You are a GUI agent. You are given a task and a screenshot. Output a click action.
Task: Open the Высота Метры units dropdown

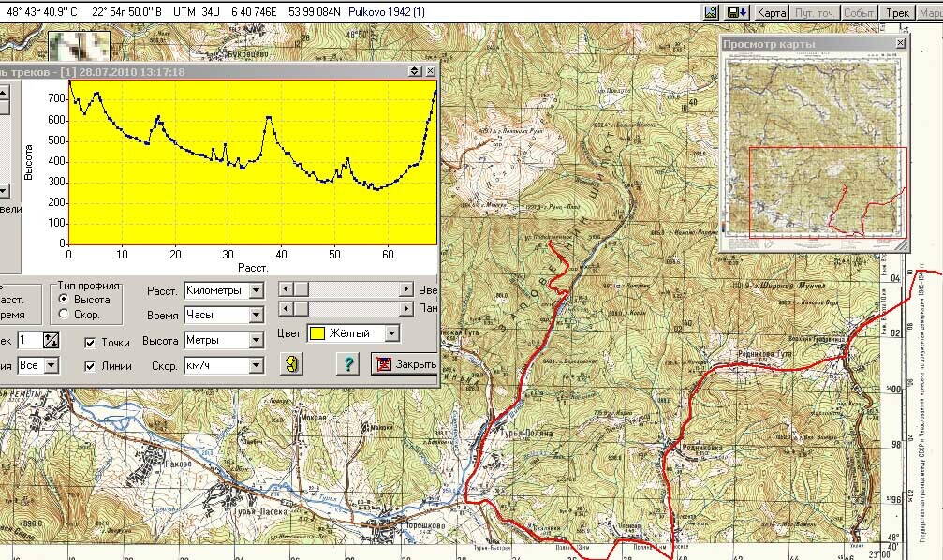coord(256,341)
